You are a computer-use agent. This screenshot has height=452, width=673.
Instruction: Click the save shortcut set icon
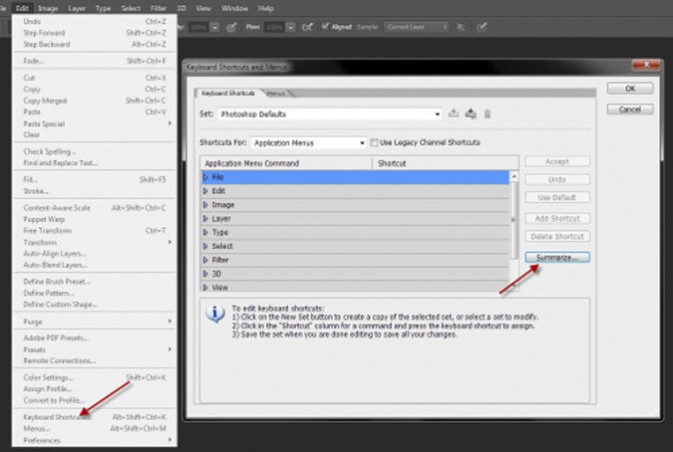click(454, 114)
